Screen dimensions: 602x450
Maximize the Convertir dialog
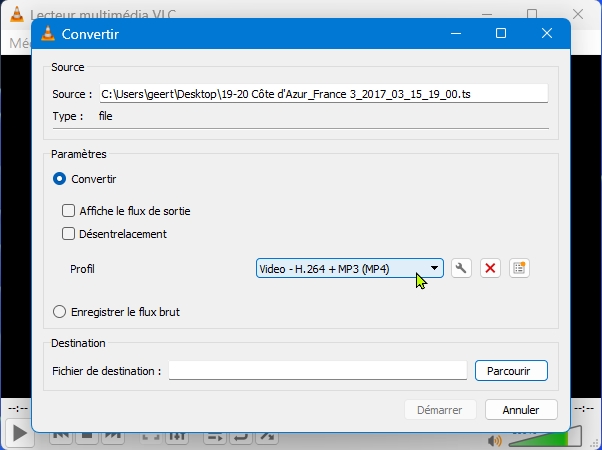[x=501, y=33]
